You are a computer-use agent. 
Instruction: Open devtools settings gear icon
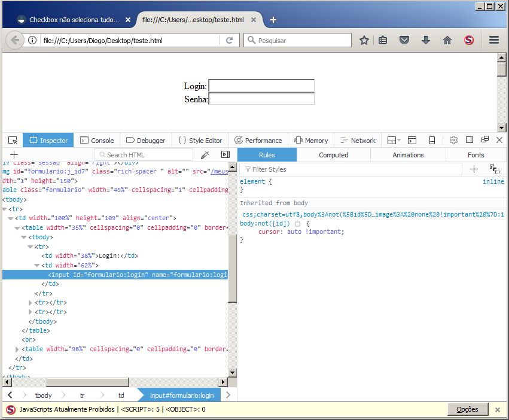click(x=453, y=140)
